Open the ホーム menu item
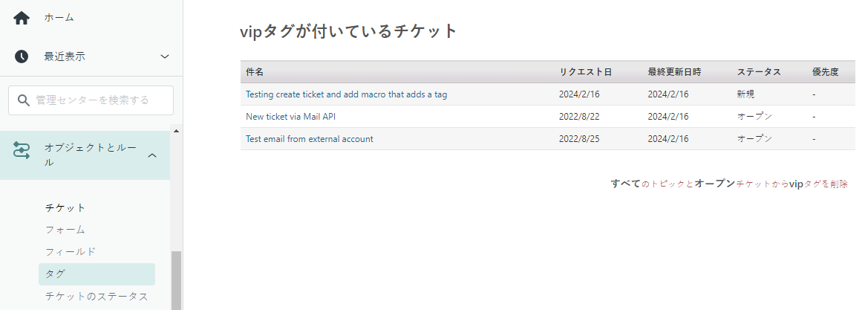 [59, 17]
